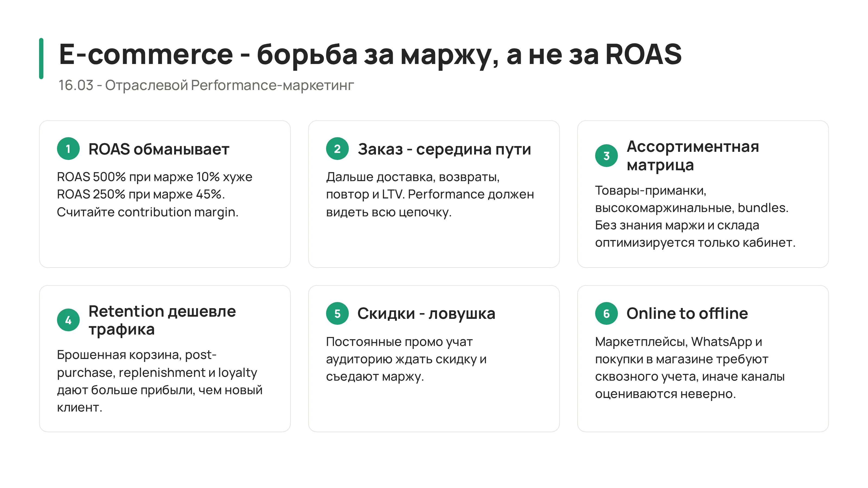Click the green number 1 badge
The width and height of the screenshot is (868, 488).
[x=68, y=149]
